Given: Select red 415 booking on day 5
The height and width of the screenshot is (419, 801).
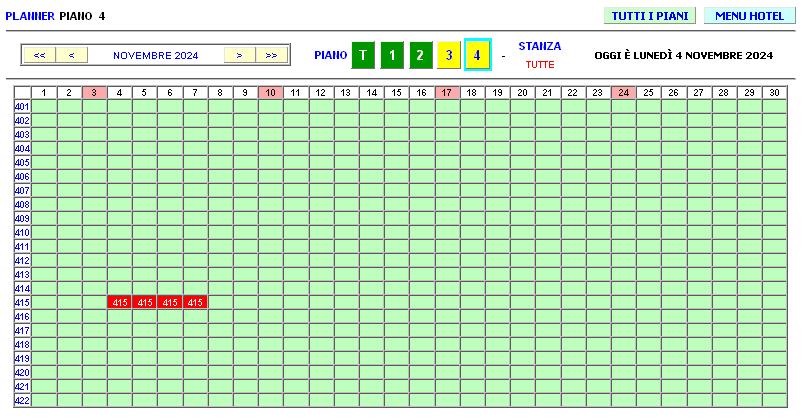Looking at the screenshot, I should (x=145, y=302).
